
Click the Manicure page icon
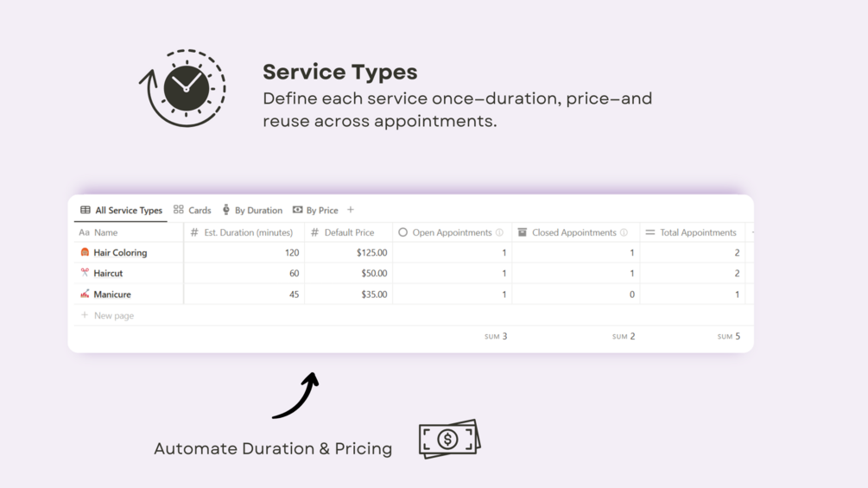click(x=85, y=295)
